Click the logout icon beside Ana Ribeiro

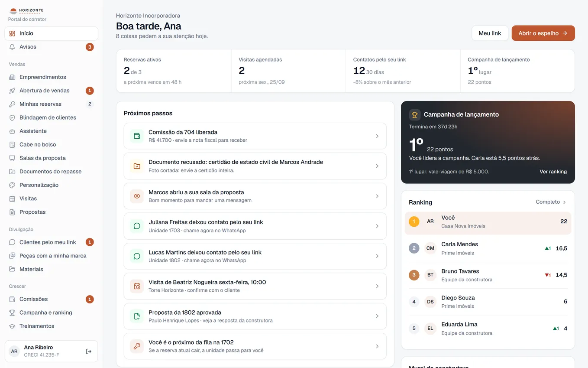point(89,351)
